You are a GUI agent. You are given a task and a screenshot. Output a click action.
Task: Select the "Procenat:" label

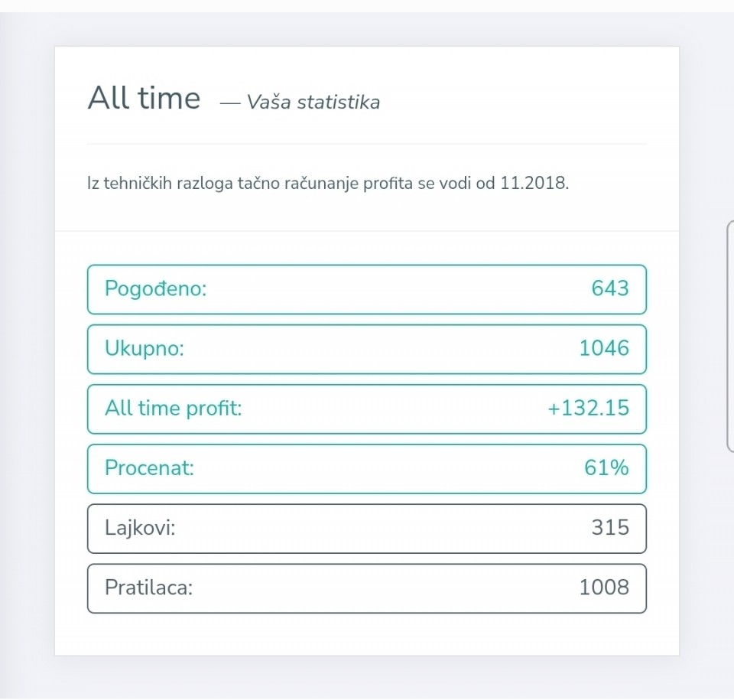click(150, 468)
